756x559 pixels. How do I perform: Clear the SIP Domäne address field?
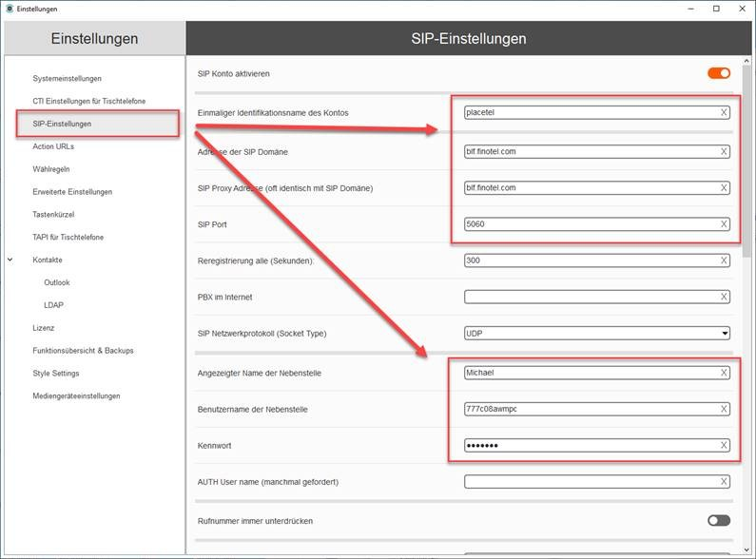[724, 151]
